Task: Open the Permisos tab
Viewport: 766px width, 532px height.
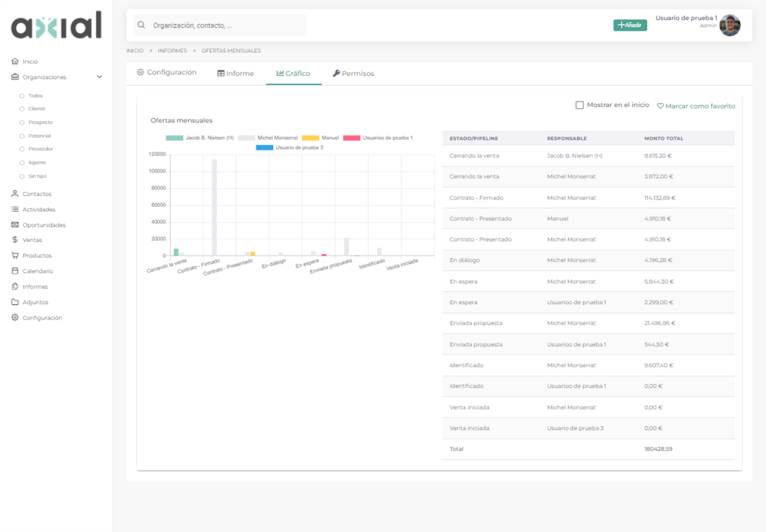Action: 353,73
